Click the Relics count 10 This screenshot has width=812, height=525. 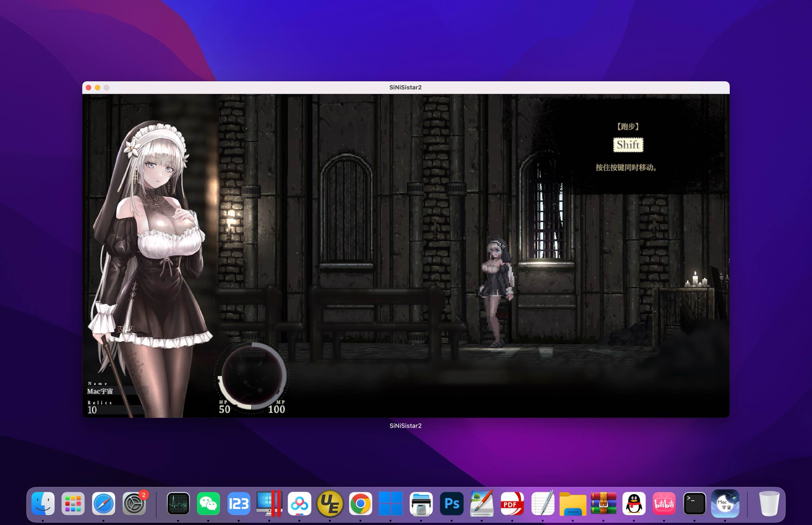pyautogui.click(x=92, y=410)
